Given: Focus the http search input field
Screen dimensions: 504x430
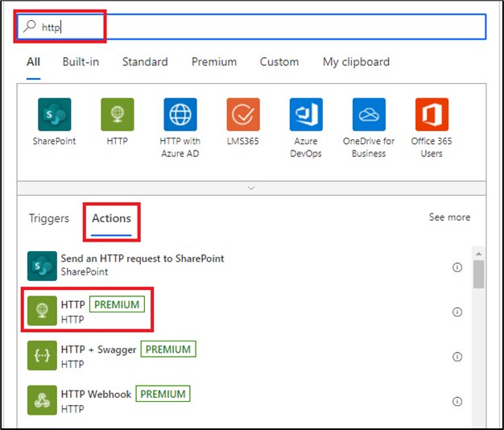Looking at the screenshot, I should (x=252, y=27).
